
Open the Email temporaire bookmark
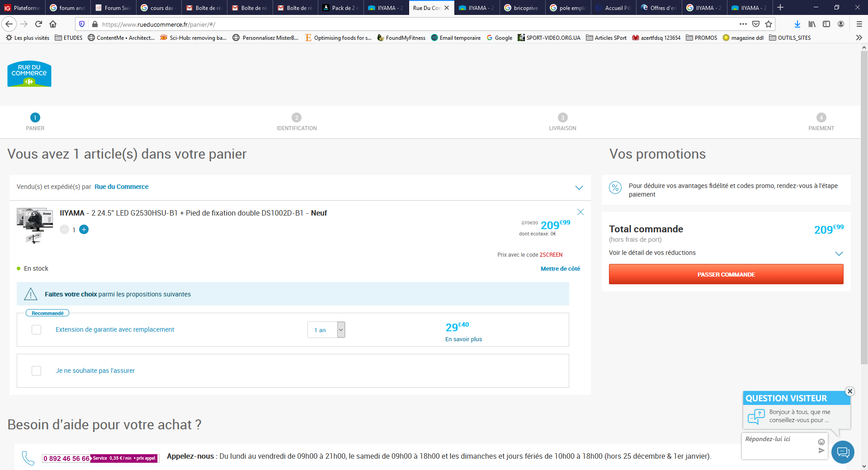tap(456, 38)
